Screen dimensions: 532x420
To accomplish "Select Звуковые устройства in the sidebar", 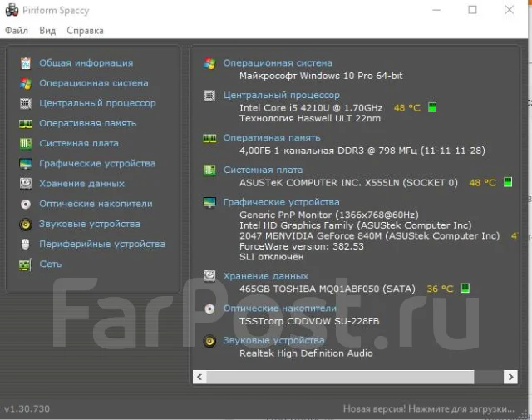I will pyautogui.click(x=90, y=224).
